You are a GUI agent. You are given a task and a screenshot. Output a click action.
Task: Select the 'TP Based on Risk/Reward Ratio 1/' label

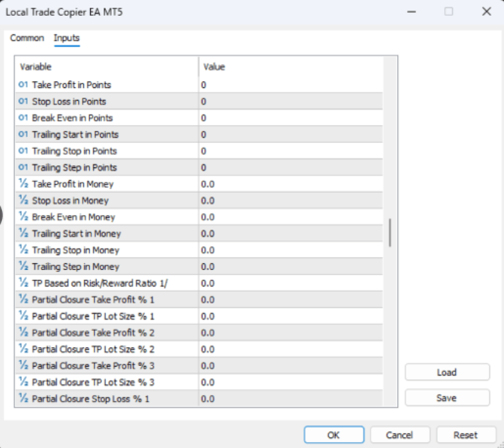(100, 283)
